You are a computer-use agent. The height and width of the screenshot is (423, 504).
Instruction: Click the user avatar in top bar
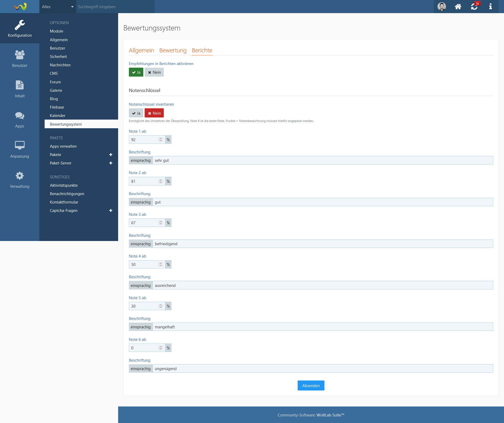point(442,7)
